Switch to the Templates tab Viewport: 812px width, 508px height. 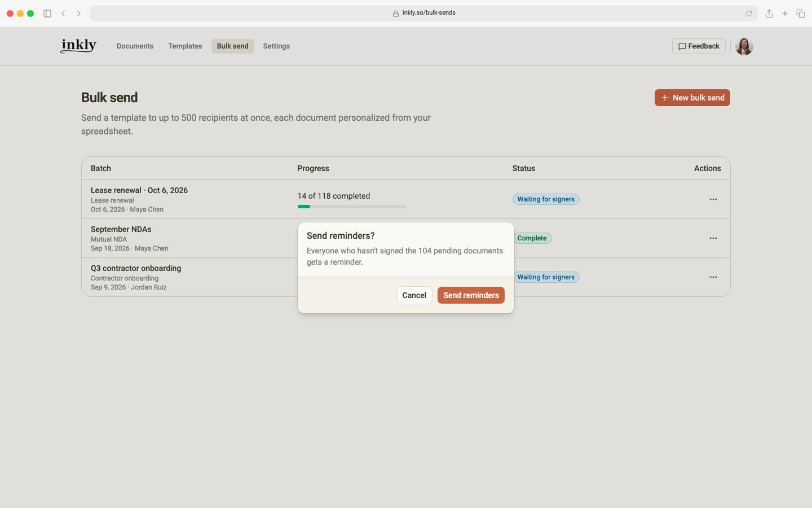(x=185, y=46)
